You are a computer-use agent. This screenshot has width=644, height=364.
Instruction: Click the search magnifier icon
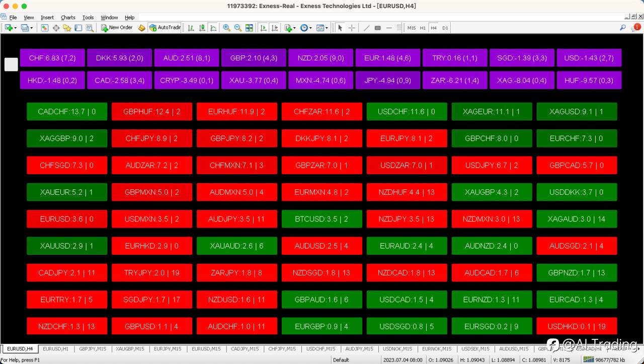pos(623,28)
